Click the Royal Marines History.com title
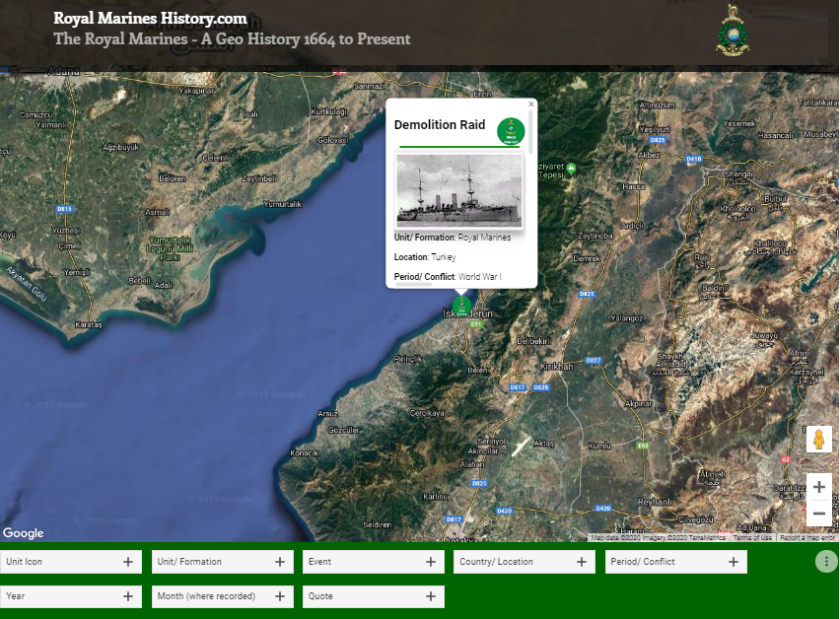The image size is (840, 619). (150, 18)
